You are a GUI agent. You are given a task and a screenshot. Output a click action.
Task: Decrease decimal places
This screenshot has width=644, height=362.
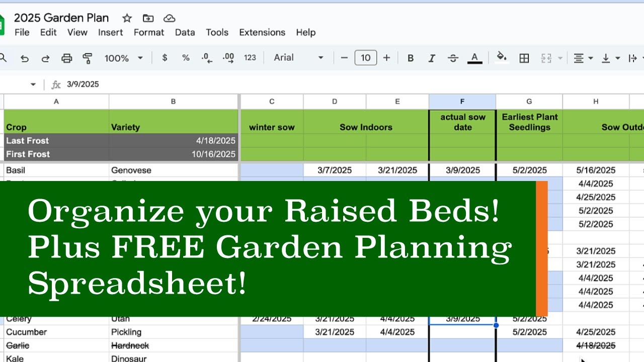(x=207, y=58)
